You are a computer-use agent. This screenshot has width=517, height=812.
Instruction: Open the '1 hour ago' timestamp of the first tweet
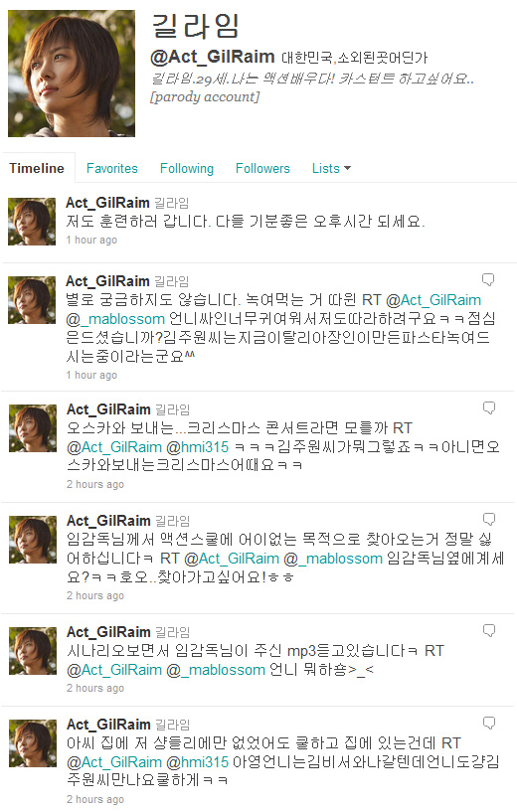coord(91,240)
